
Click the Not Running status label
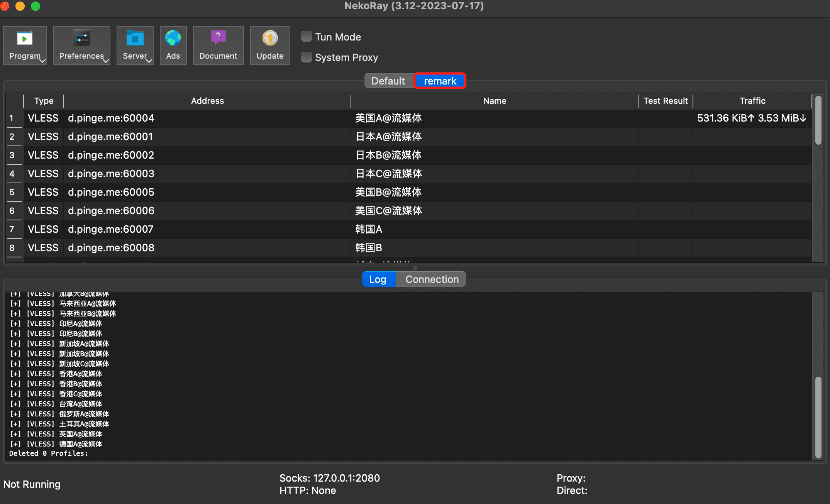pos(32,484)
